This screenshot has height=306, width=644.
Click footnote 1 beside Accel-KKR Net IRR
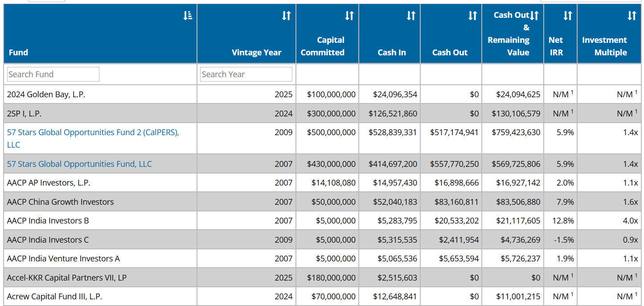point(572,275)
